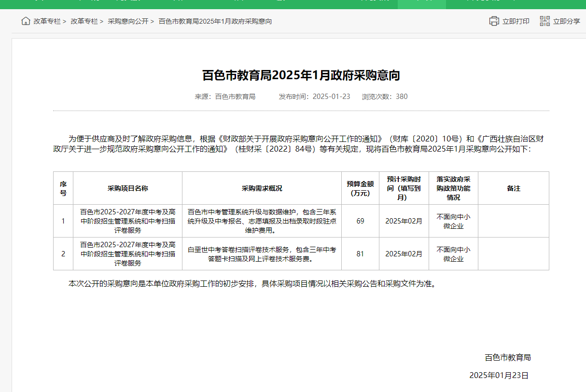Image resolution: width=586 pixels, height=392 pixels.
Task: Click the 百色市教育局 signature at page bottom
Action: coord(508,358)
